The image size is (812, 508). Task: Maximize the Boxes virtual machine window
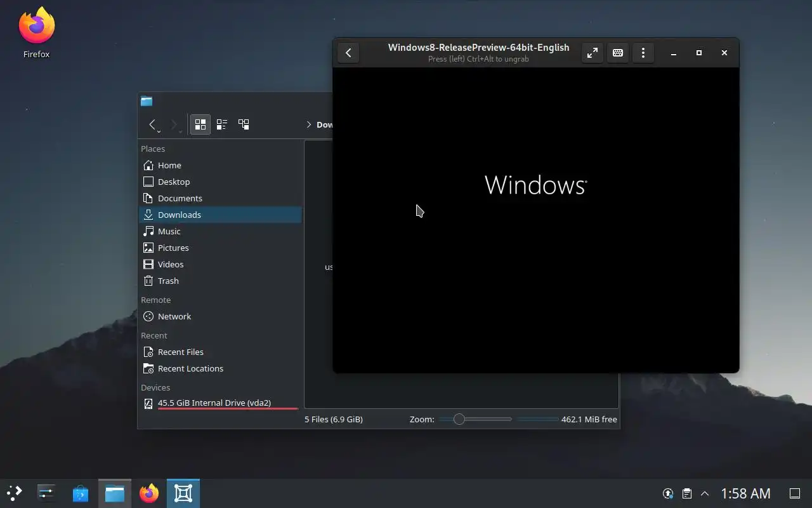click(x=699, y=53)
